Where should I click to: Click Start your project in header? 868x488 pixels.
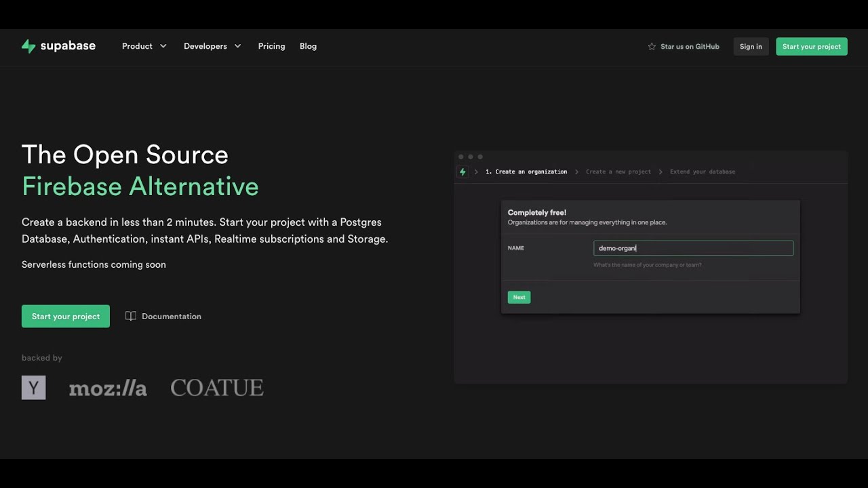click(x=812, y=47)
